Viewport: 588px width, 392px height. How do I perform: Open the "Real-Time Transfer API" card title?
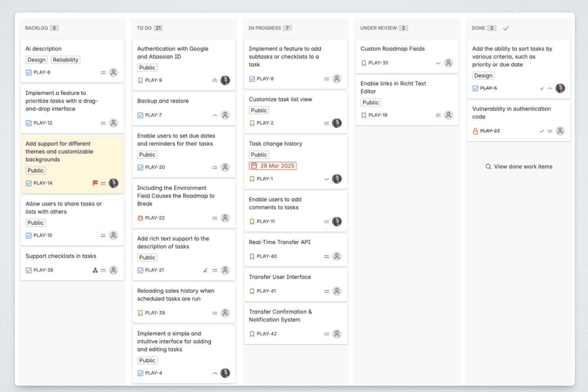tap(280, 242)
